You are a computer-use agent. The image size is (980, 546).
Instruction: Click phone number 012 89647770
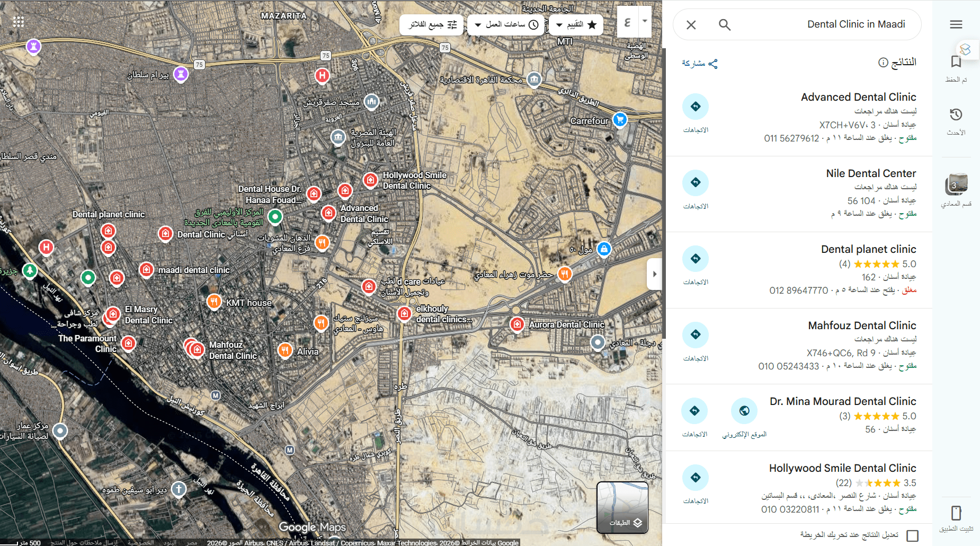[799, 290]
